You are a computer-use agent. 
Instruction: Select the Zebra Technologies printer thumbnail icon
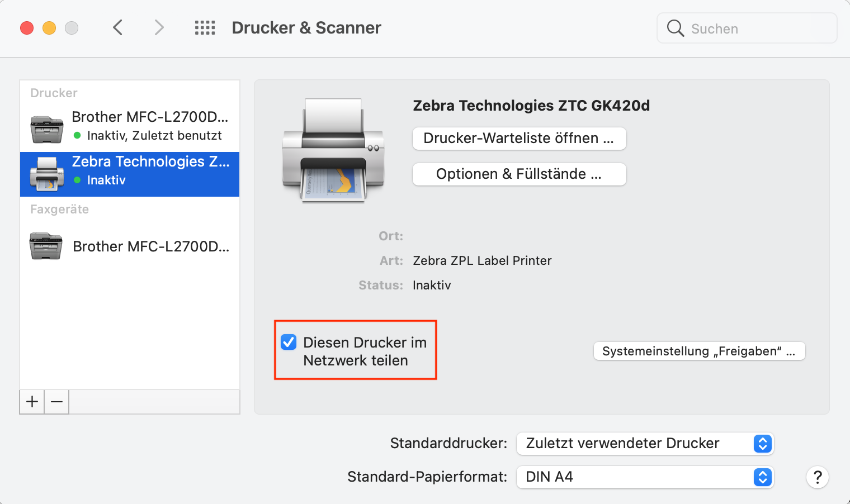[x=46, y=174]
